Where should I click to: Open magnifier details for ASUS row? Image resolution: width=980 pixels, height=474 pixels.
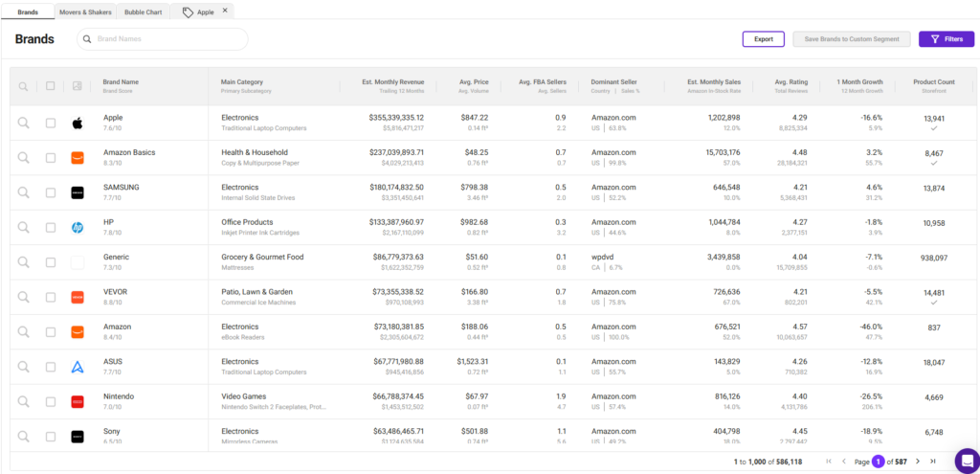tap(23, 367)
